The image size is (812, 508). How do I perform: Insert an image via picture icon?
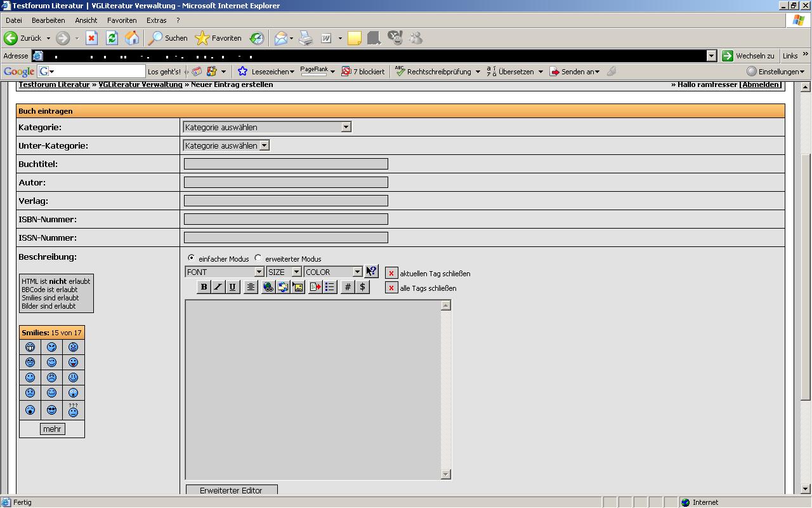tap(298, 287)
